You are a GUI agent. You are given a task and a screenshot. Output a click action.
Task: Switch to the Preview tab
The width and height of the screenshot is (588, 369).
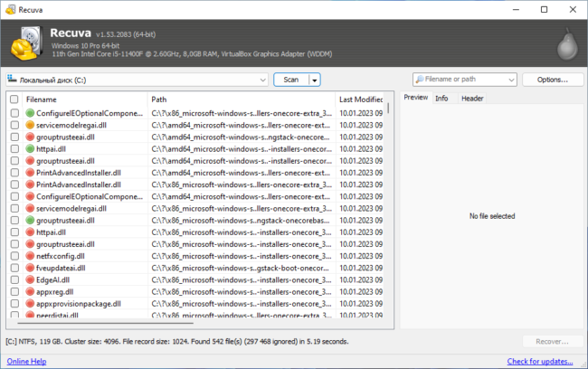click(416, 98)
